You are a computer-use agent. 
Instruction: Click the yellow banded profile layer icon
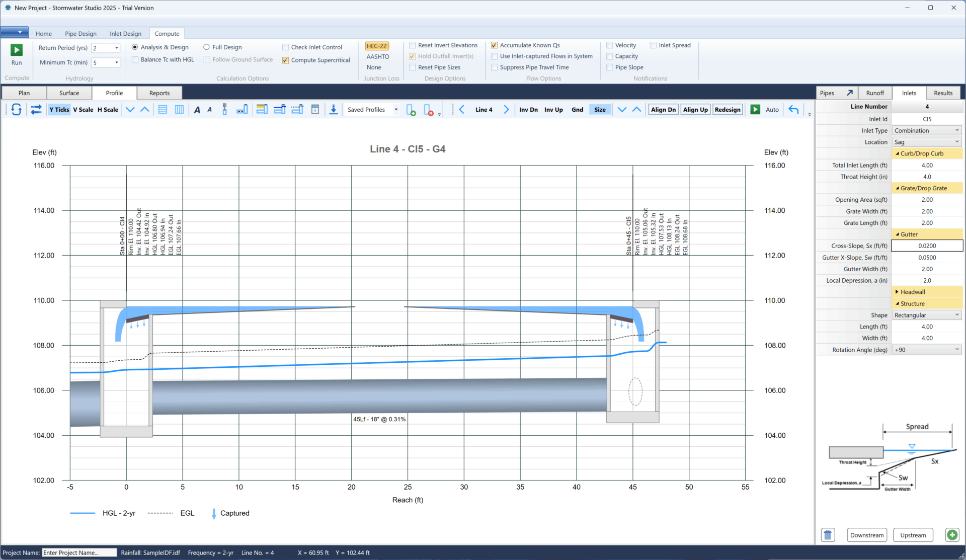tap(262, 110)
